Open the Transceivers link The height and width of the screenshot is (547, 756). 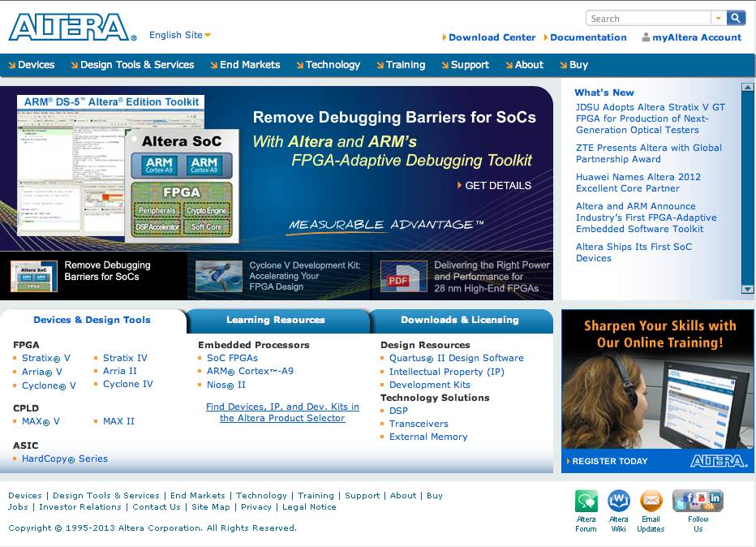pos(419,424)
